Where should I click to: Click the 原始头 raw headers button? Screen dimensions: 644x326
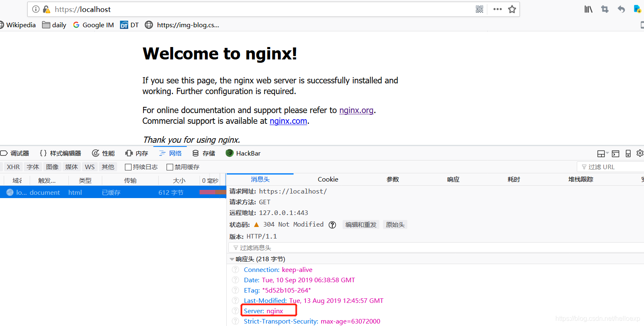tap(395, 224)
